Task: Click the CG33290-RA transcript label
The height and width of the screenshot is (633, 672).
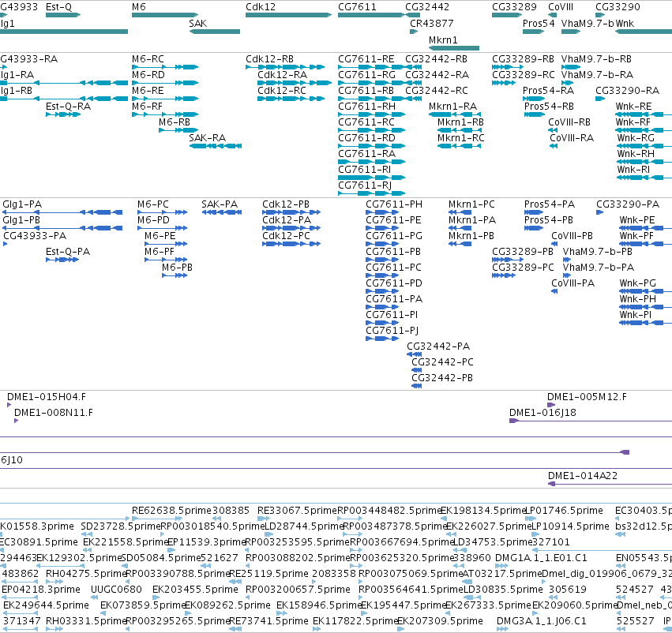Action: (628, 90)
